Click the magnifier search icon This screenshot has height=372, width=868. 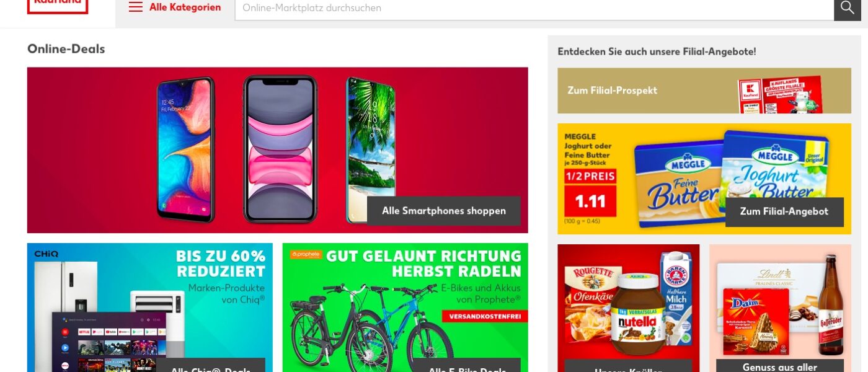pyautogui.click(x=848, y=8)
